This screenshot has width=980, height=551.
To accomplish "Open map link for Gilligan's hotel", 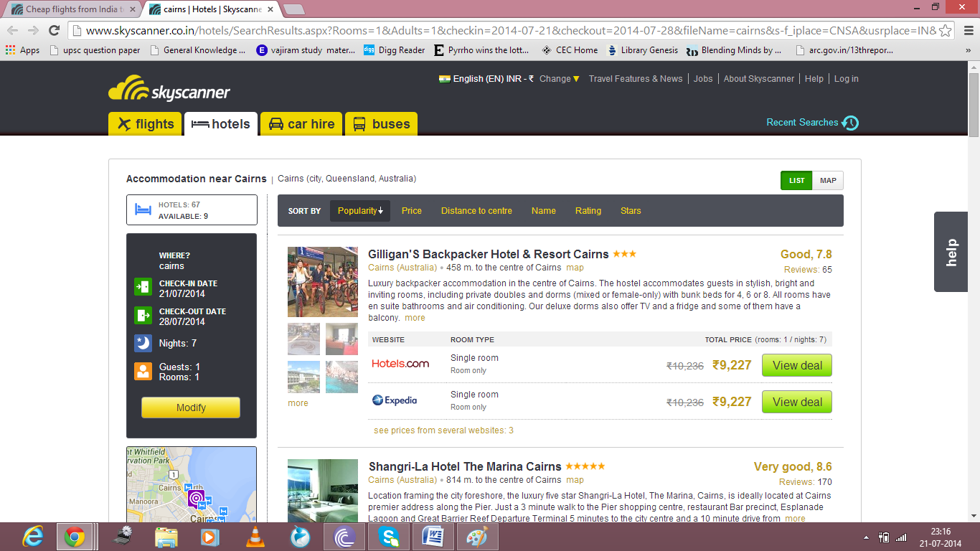I will pyautogui.click(x=575, y=268).
